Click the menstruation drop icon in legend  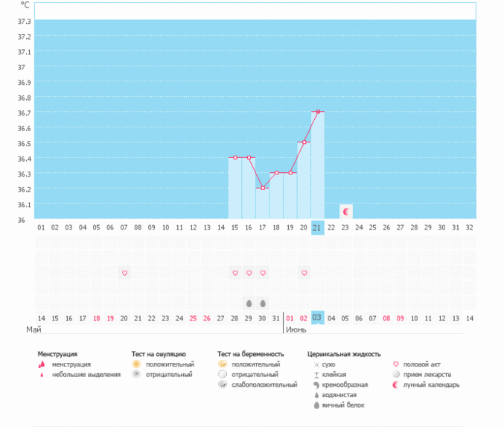click(x=42, y=364)
